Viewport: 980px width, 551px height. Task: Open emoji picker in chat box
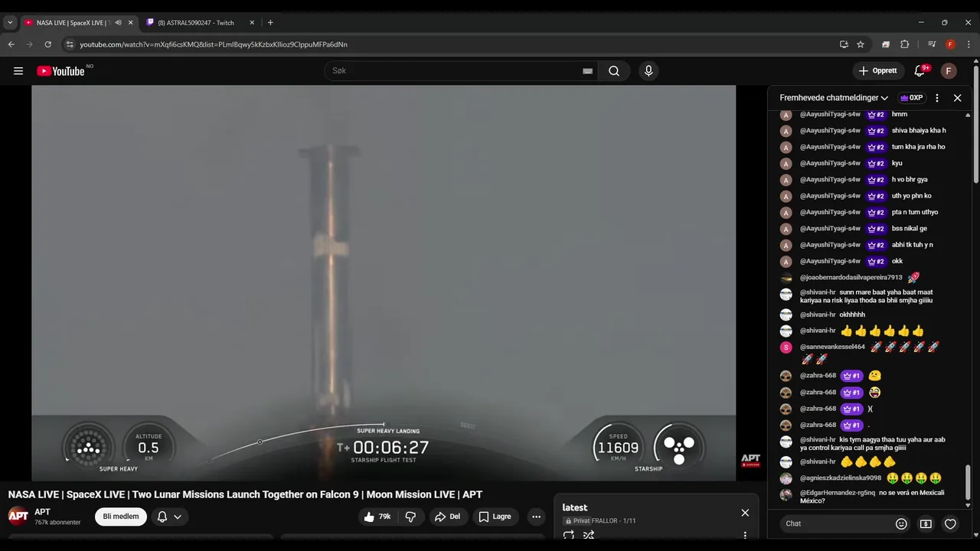pyautogui.click(x=901, y=523)
